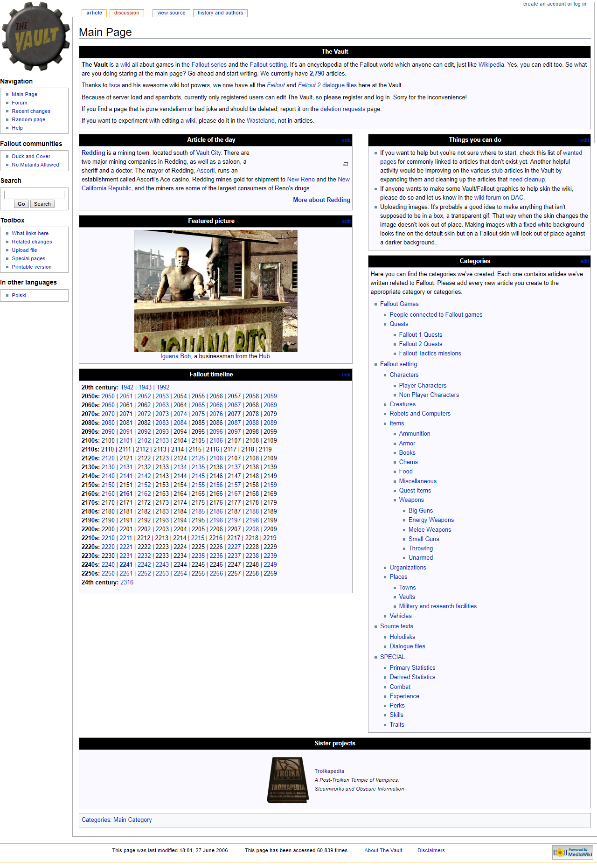Open Printable version link
Image resolution: width=597 pixels, height=868 pixels.
32,267
